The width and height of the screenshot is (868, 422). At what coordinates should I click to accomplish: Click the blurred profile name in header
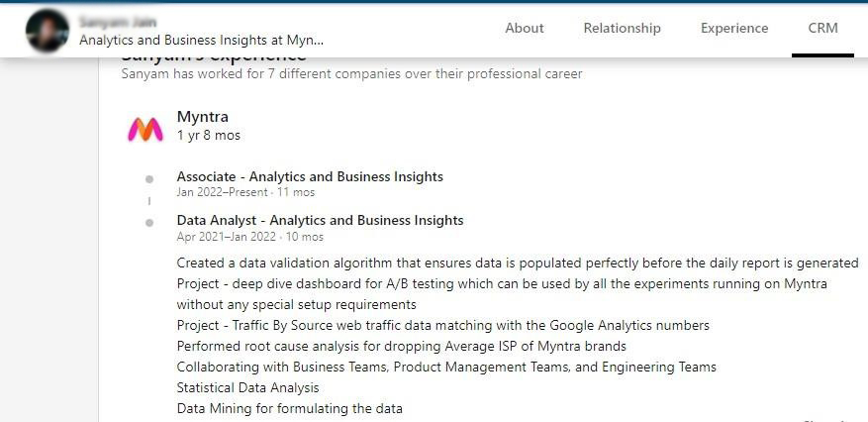tap(118, 22)
